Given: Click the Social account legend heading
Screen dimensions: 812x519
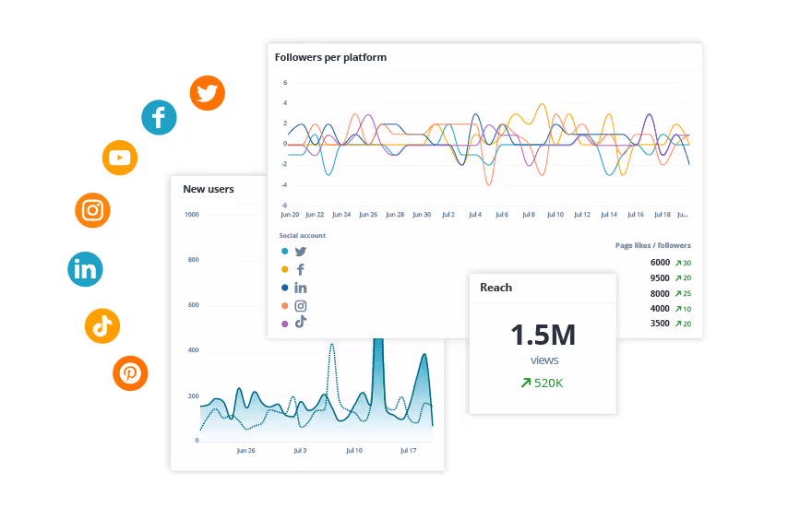Looking at the screenshot, I should point(303,235).
